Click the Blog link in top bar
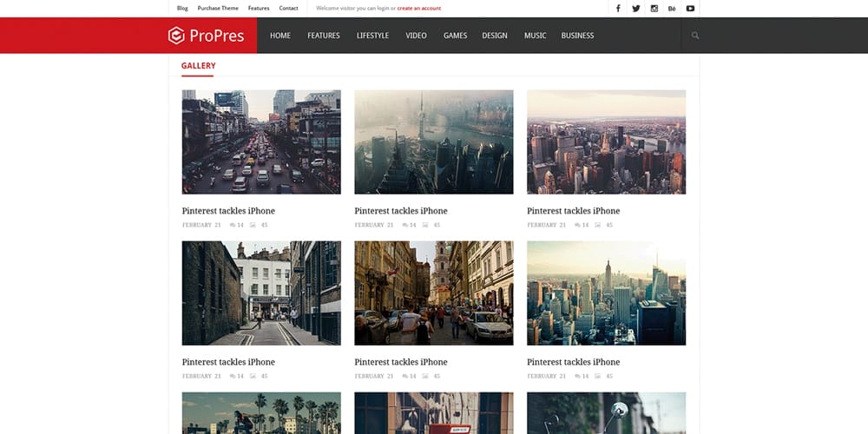This screenshot has width=868, height=434. pyautogui.click(x=182, y=9)
